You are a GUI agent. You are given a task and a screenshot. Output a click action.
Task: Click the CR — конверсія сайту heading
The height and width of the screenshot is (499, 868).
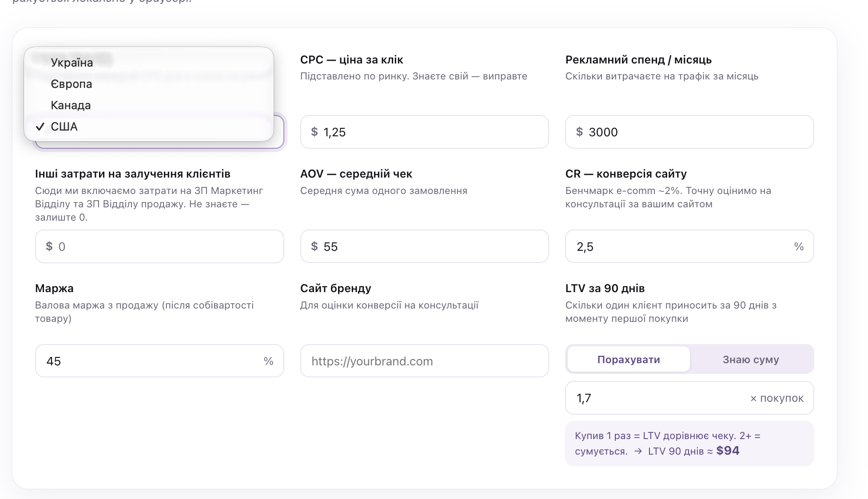coord(626,174)
